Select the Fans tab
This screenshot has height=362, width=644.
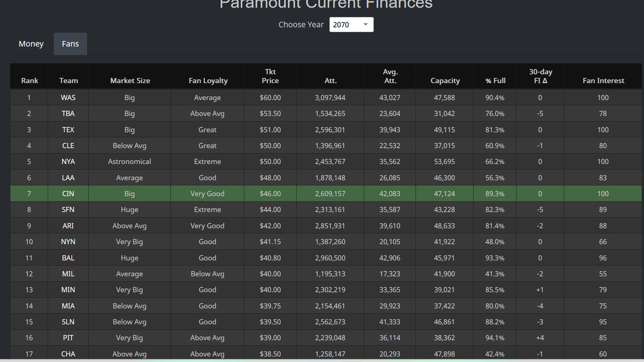coord(70,44)
